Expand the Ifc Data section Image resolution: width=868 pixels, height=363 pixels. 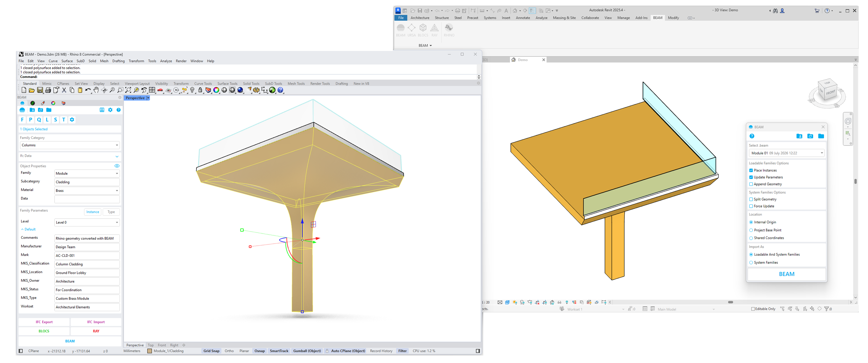117,156
